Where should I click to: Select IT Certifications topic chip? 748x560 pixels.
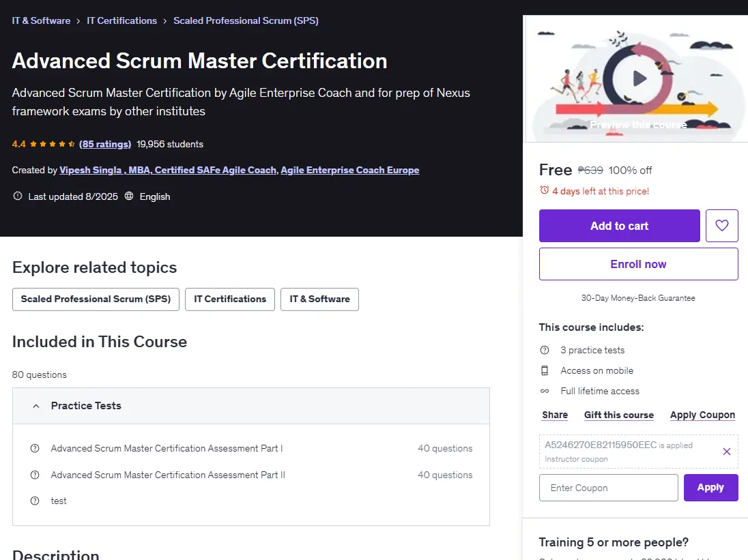(230, 299)
